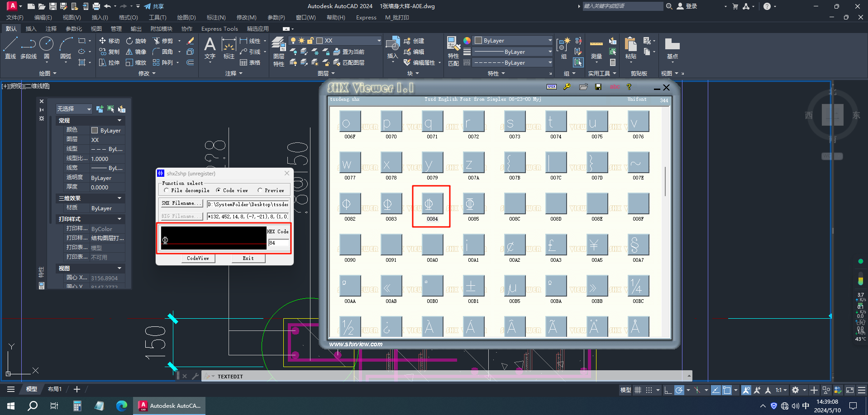Click the CodeView button
Image resolution: width=868 pixels, height=415 pixels.
pos(198,259)
